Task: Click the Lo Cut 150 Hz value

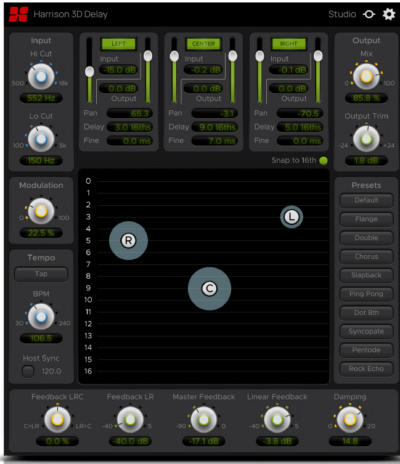Action: tap(41, 160)
